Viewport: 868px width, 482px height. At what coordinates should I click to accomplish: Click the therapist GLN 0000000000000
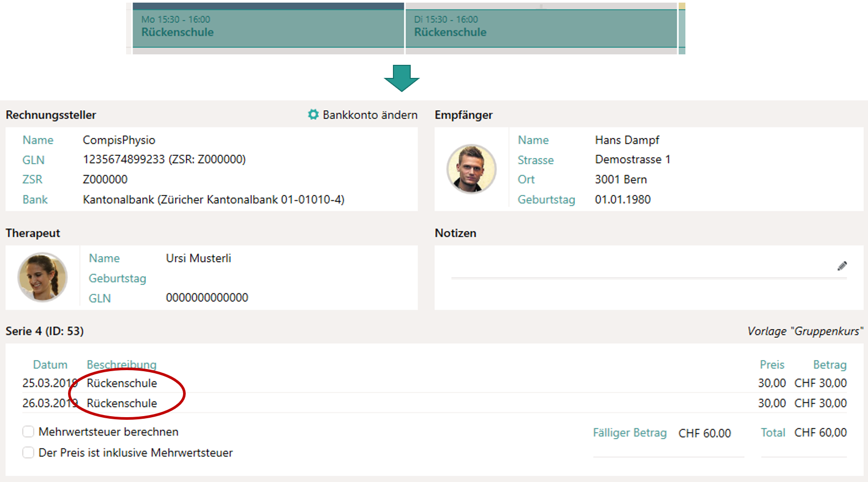click(x=207, y=298)
